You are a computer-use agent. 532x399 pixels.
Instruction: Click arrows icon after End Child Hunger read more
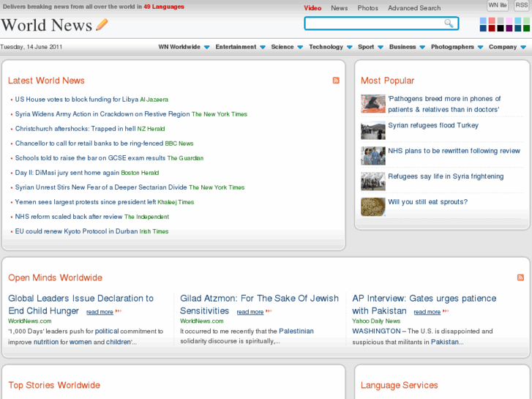119,311
